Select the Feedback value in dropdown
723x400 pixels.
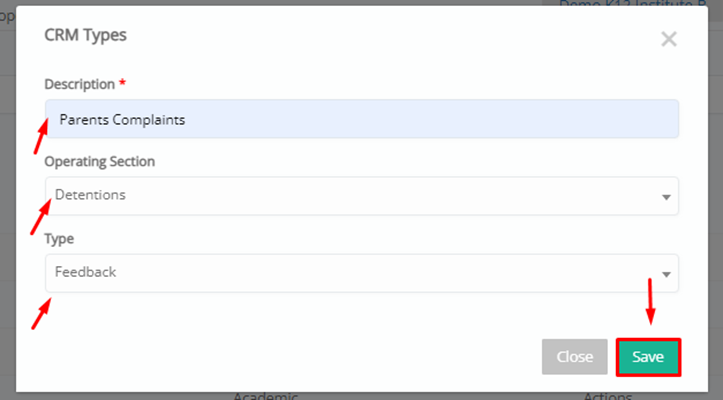85,272
